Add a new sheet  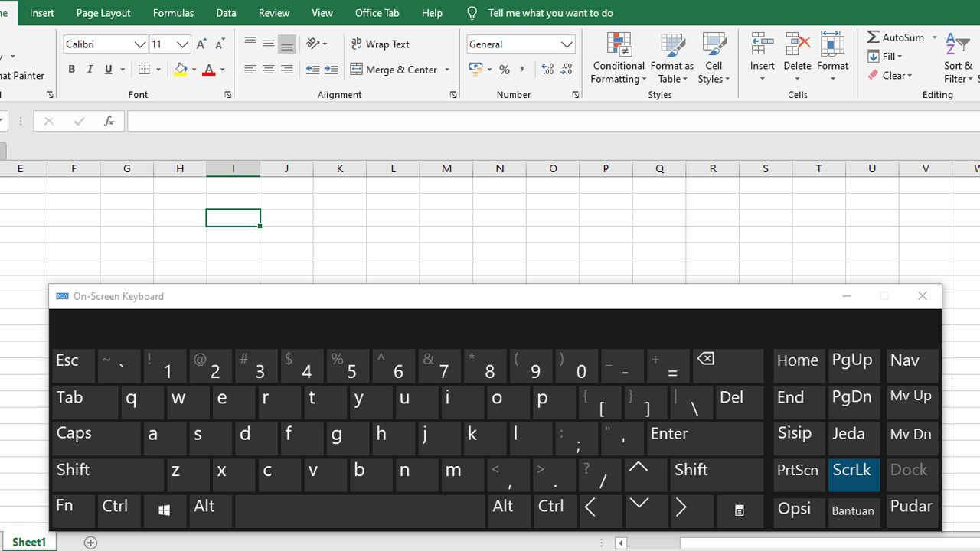tap(90, 543)
